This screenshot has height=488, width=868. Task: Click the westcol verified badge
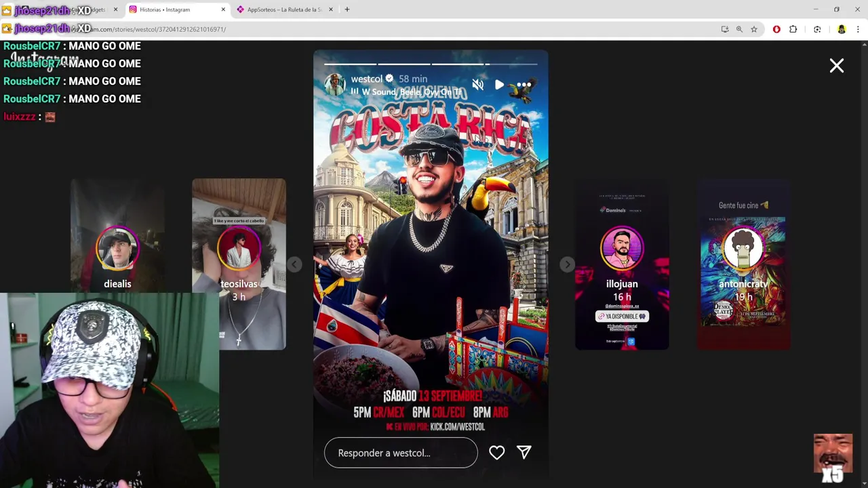[389, 79]
